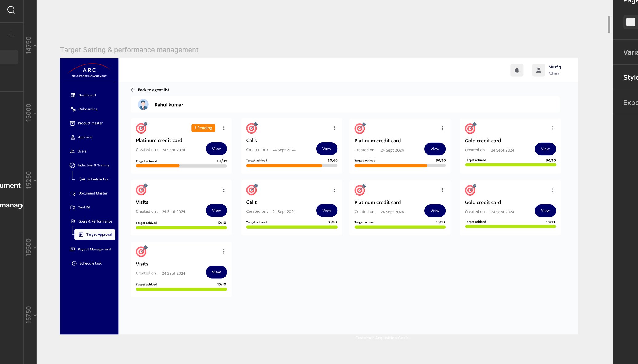Click Rahul kumar avatar picture
Image resolution: width=638 pixels, height=364 pixels.
pyautogui.click(x=143, y=105)
